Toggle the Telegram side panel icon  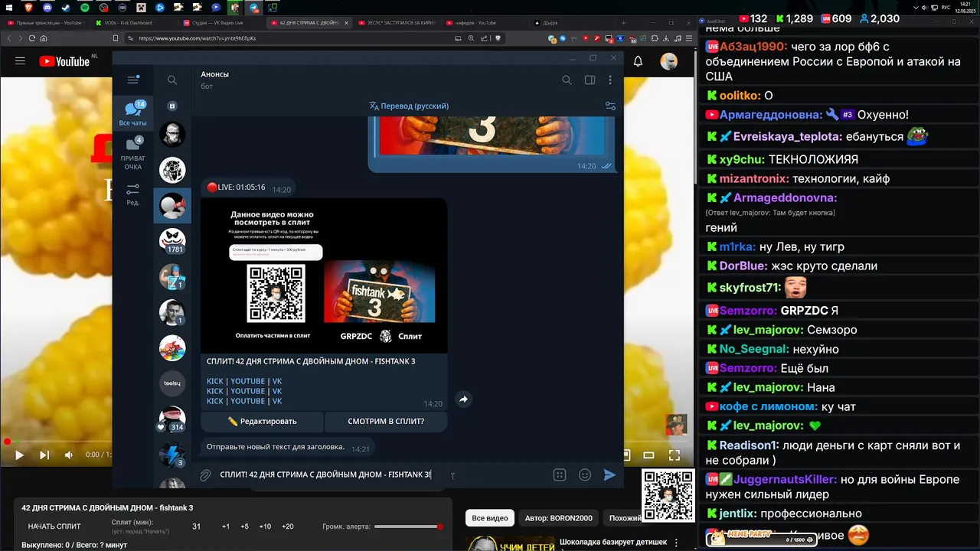[x=590, y=80]
